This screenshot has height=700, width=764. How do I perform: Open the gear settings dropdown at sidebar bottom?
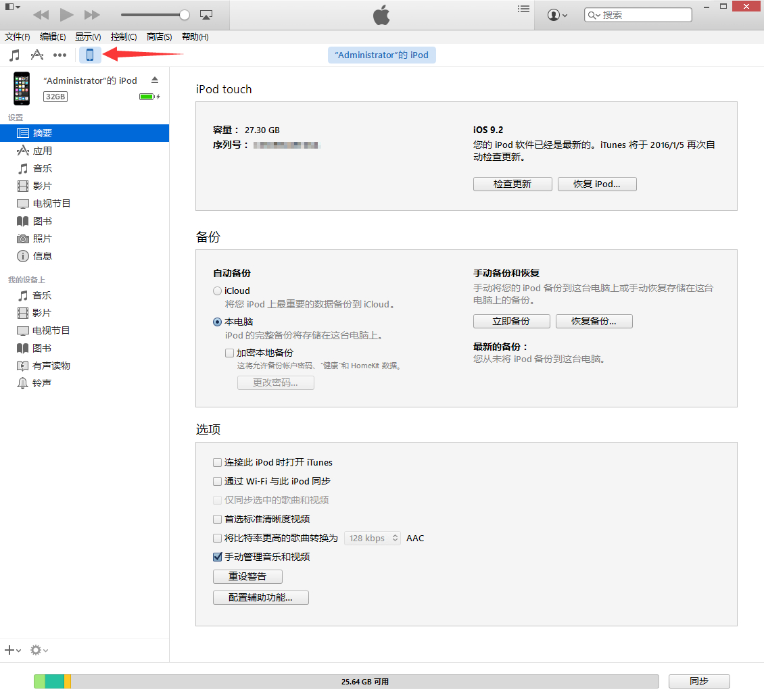point(39,650)
